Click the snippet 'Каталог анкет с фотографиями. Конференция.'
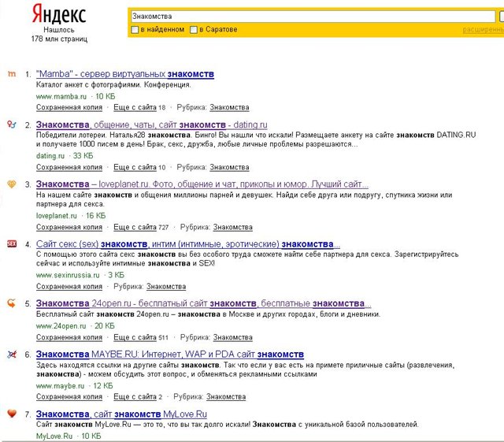This screenshot has width=504, height=442. pyautogui.click(x=113, y=85)
